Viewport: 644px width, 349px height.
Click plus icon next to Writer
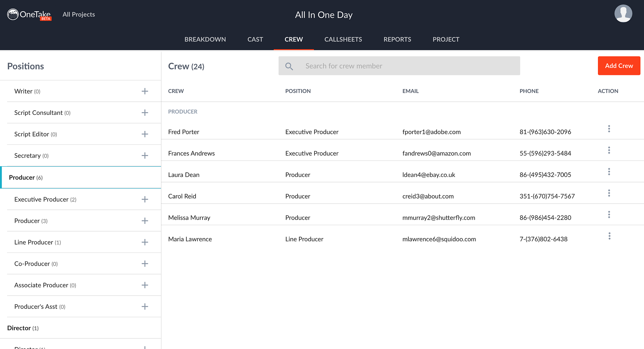pyautogui.click(x=145, y=91)
